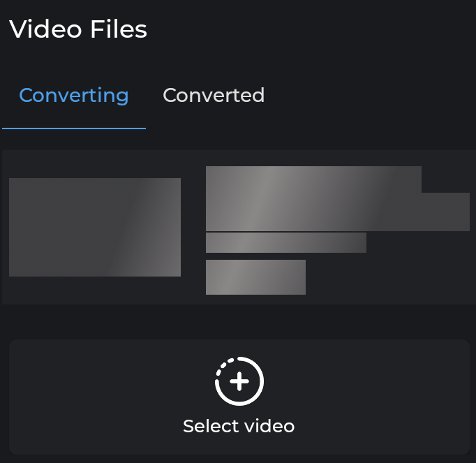Click the large loading title placeholder
Viewport: 476px width, 463px height.
[338, 199]
